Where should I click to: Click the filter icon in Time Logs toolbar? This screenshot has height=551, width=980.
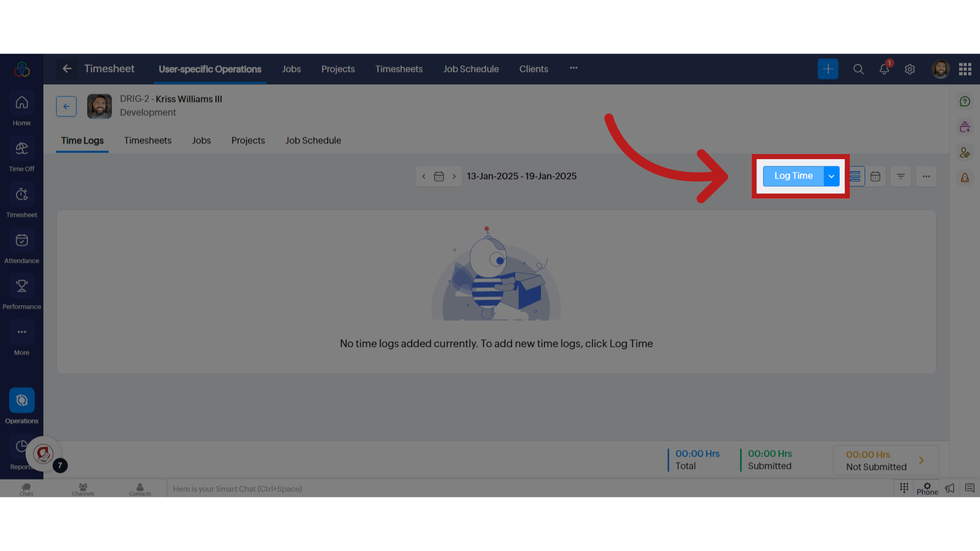pyautogui.click(x=900, y=176)
